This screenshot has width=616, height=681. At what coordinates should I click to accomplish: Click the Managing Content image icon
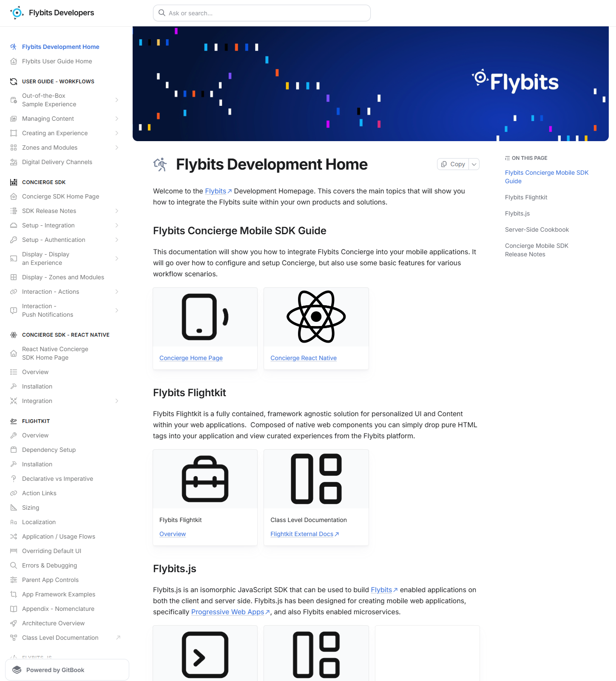tap(14, 119)
